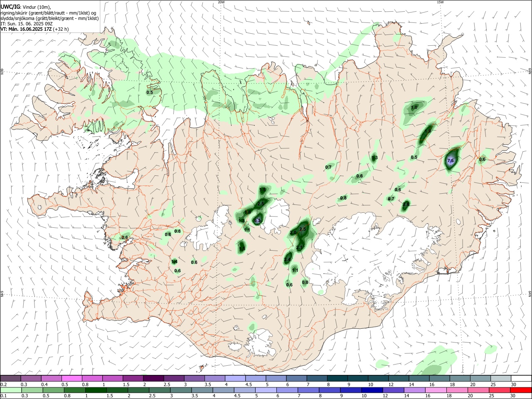Pick lower rain-scale swatch between 2.5 and 3
The image size is (532, 399).
click(159, 390)
